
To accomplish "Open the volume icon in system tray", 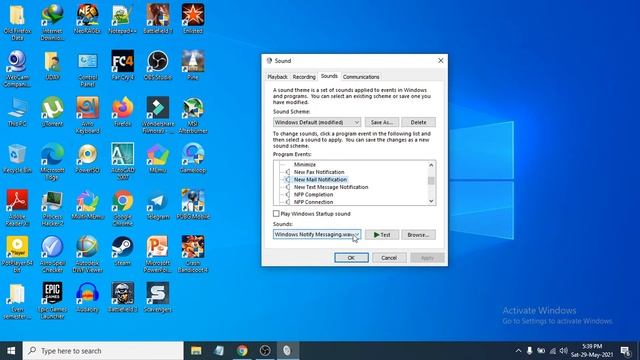I will (x=564, y=351).
